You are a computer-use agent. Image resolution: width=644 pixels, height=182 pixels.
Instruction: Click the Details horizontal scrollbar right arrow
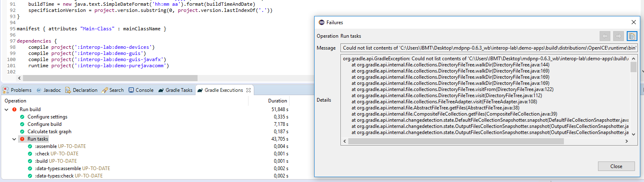pos(627,141)
